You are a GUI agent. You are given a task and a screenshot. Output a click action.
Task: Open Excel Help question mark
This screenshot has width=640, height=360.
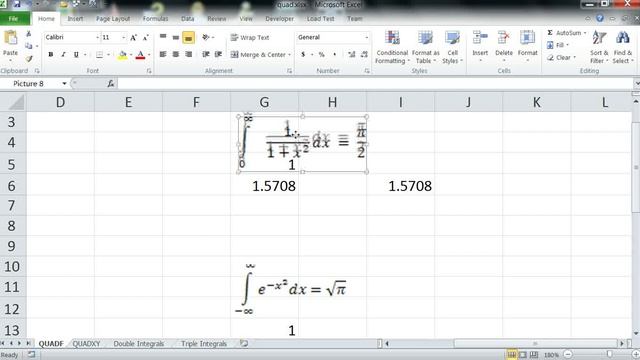click(600, 18)
